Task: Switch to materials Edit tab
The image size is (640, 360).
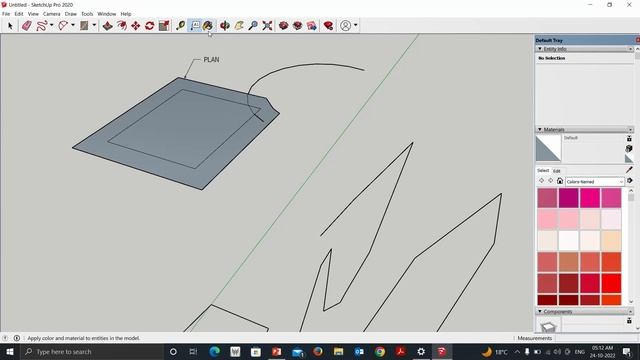Action: pyautogui.click(x=556, y=171)
